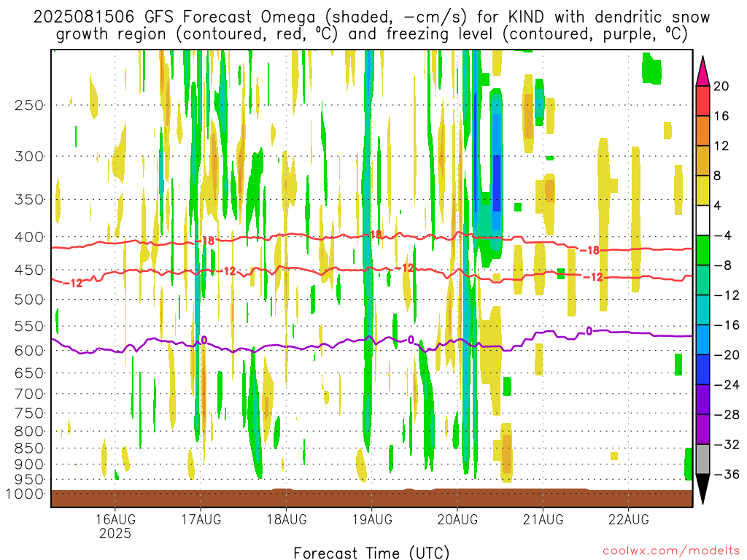747x560 pixels.
Task: Click the 650 pressure level label
Action: (x=29, y=373)
